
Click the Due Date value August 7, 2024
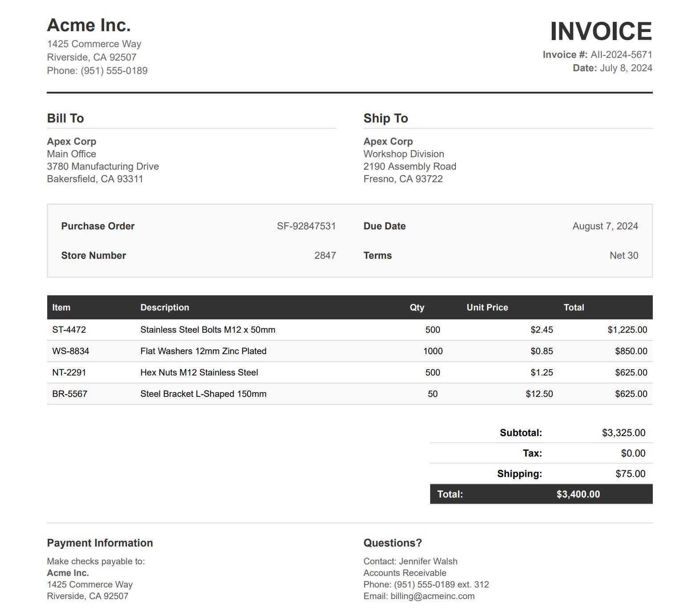pyautogui.click(x=605, y=226)
